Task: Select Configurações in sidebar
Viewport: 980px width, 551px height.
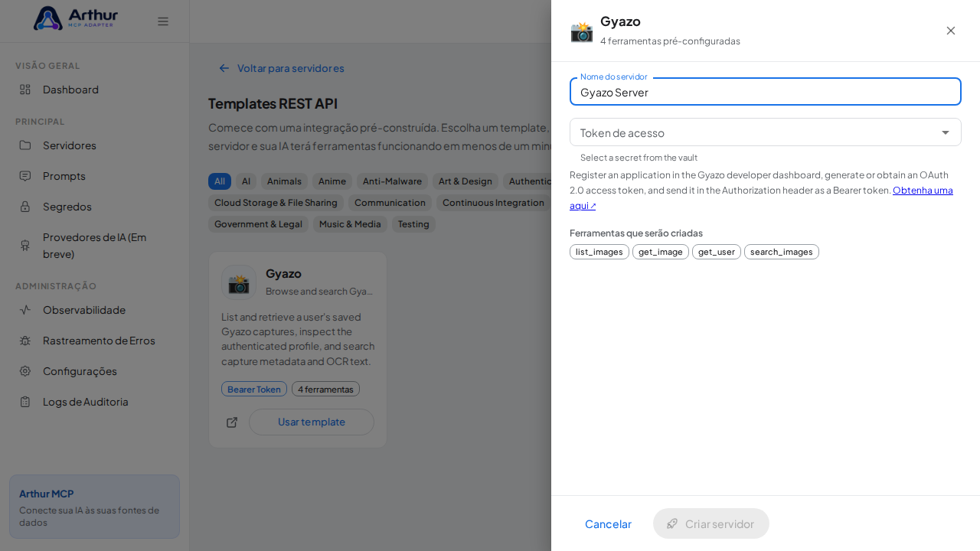Action: (94, 371)
